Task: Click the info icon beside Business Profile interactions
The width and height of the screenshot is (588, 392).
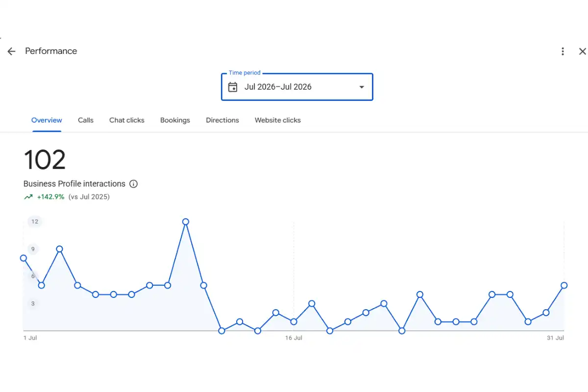Action: click(x=133, y=184)
